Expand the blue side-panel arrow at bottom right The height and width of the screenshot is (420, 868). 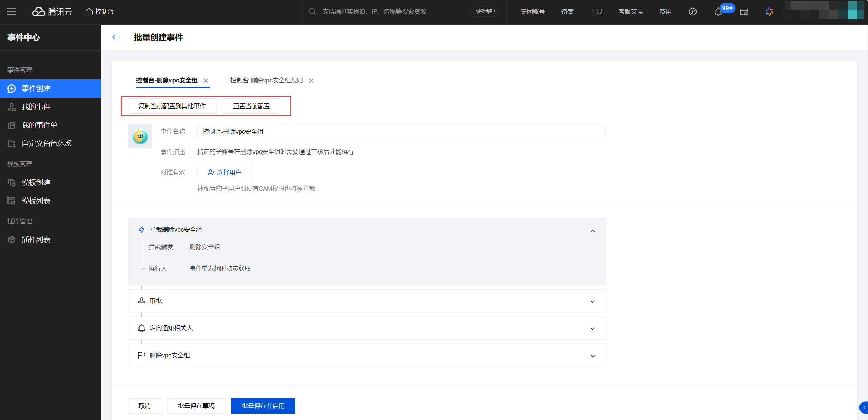coord(864,407)
